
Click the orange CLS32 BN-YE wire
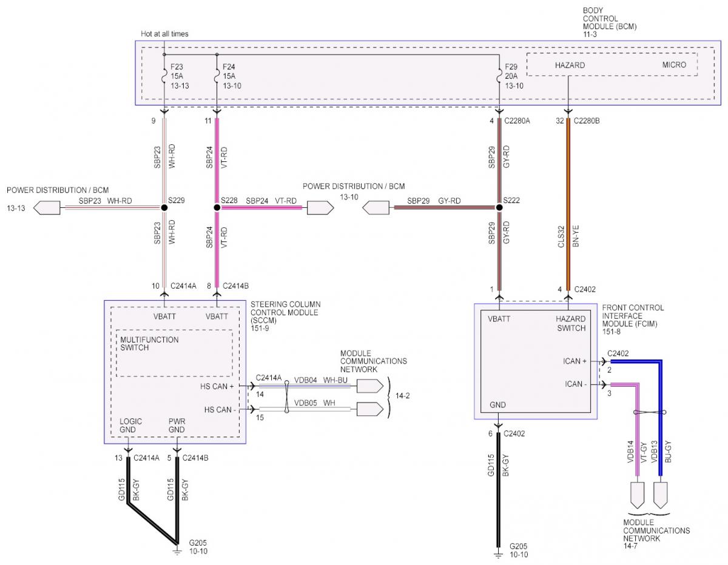click(x=568, y=203)
